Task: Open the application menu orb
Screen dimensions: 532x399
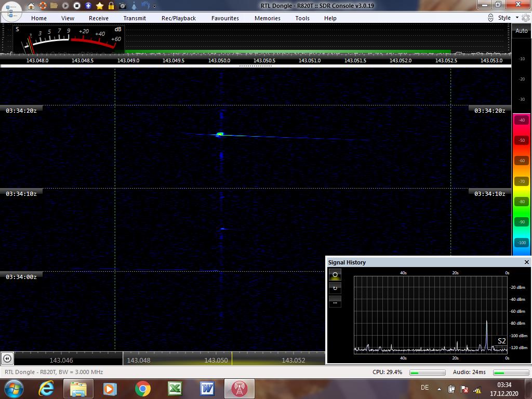Action: coord(12,11)
